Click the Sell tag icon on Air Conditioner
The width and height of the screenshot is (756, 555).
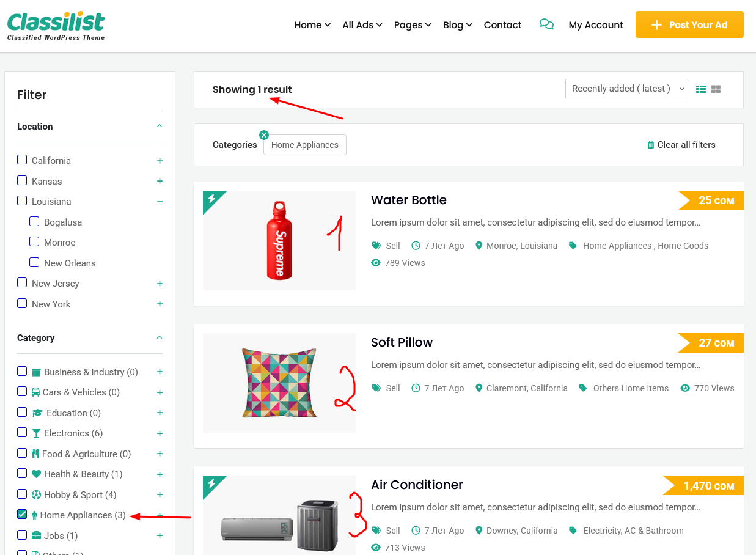point(376,531)
